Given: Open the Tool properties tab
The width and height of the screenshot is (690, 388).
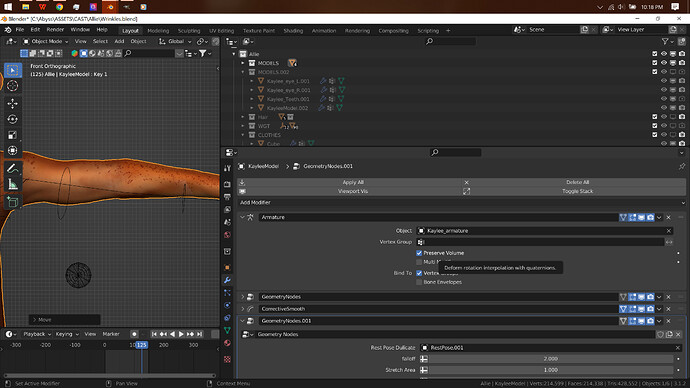Looking at the screenshot, I should 227,168.
